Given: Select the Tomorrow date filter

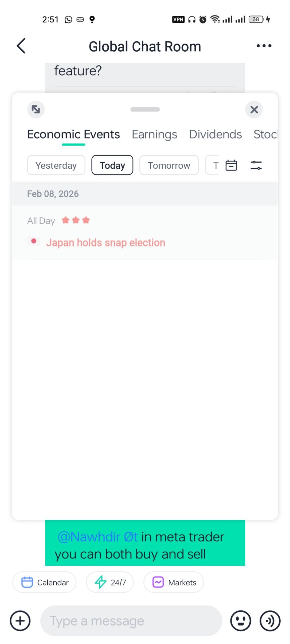Looking at the screenshot, I should 169,165.
